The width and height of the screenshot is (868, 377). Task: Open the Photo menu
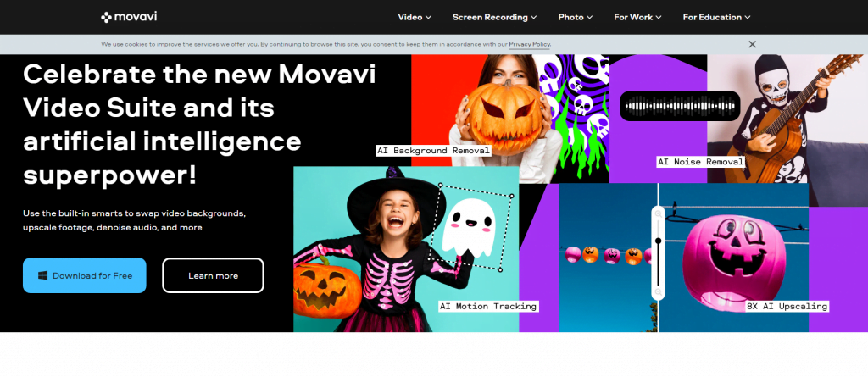click(576, 17)
